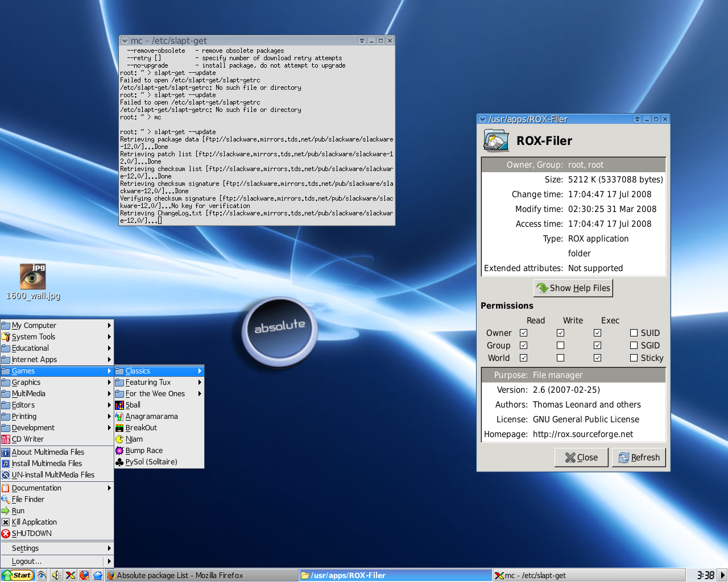The image size is (728, 582).
Task: Open the Bump Race game
Action: tap(159, 451)
